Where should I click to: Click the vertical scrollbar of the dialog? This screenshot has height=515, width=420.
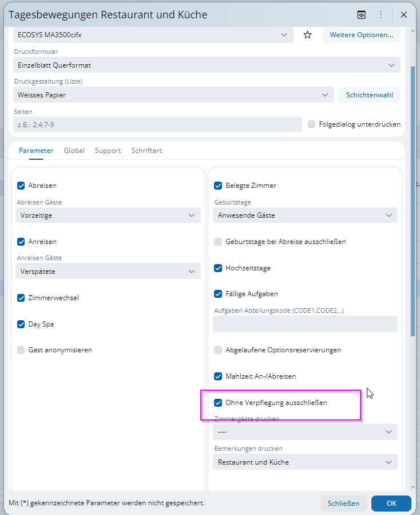click(x=413, y=201)
